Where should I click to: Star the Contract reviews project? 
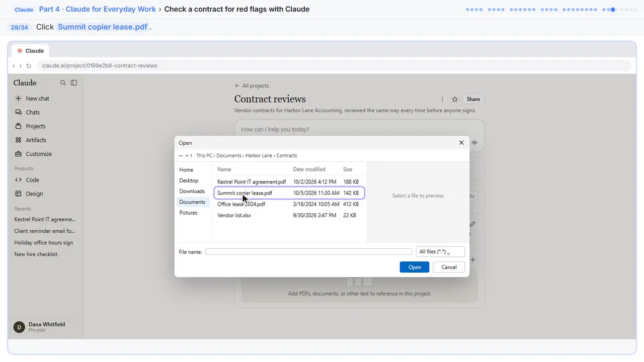455,99
